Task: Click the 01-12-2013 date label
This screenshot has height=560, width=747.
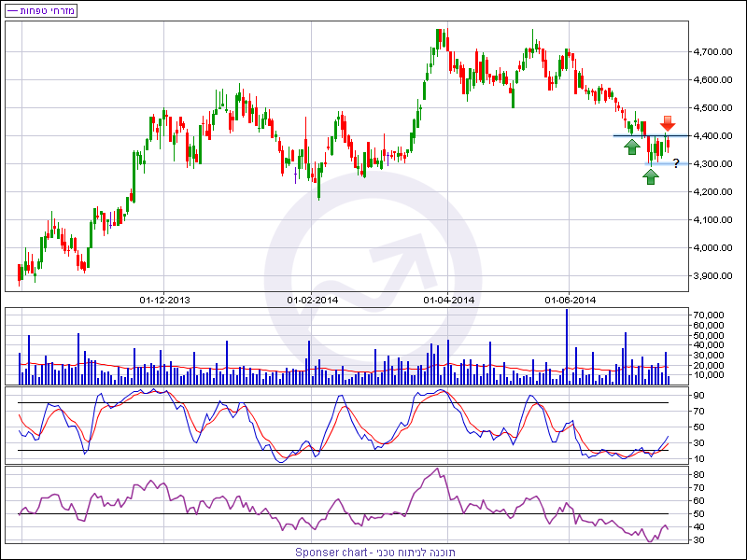Action: tap(164, 300)
